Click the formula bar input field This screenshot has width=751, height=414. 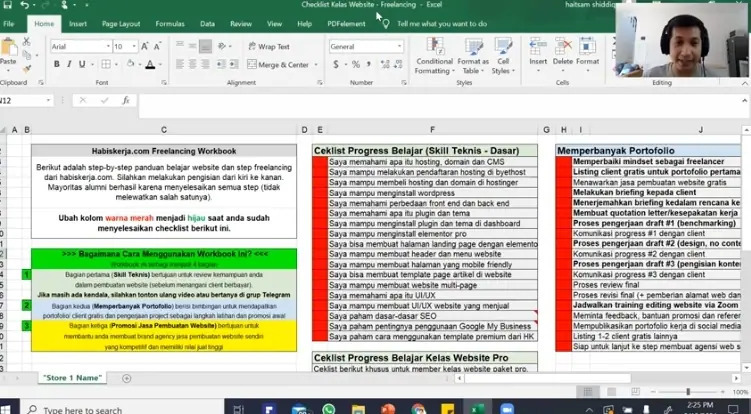click(x=438, y=105)
